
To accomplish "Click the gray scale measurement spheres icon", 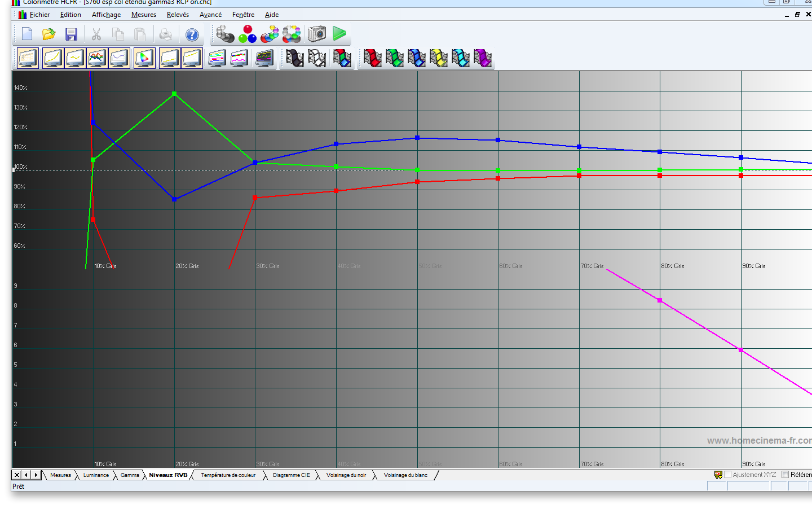I will point(225,34).
